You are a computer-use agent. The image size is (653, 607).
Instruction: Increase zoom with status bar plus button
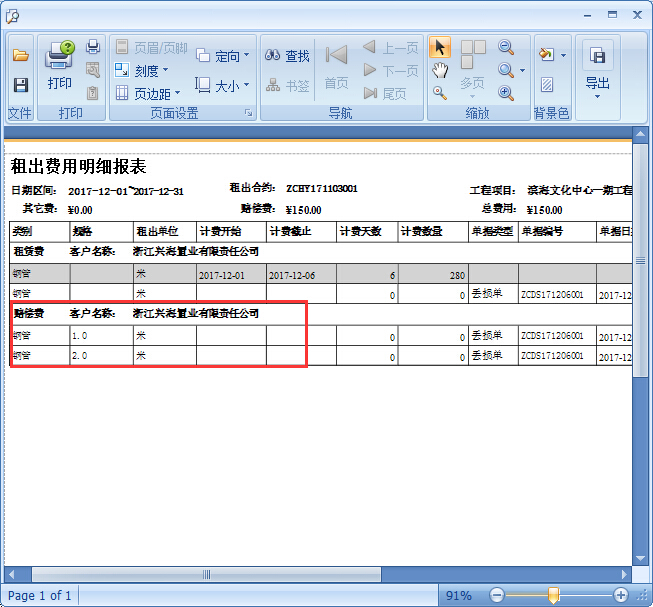coord(621,595)
